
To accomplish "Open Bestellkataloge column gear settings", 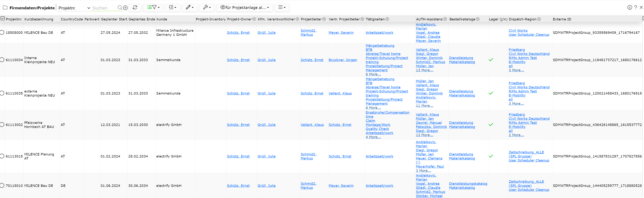I will pos(478,19).
